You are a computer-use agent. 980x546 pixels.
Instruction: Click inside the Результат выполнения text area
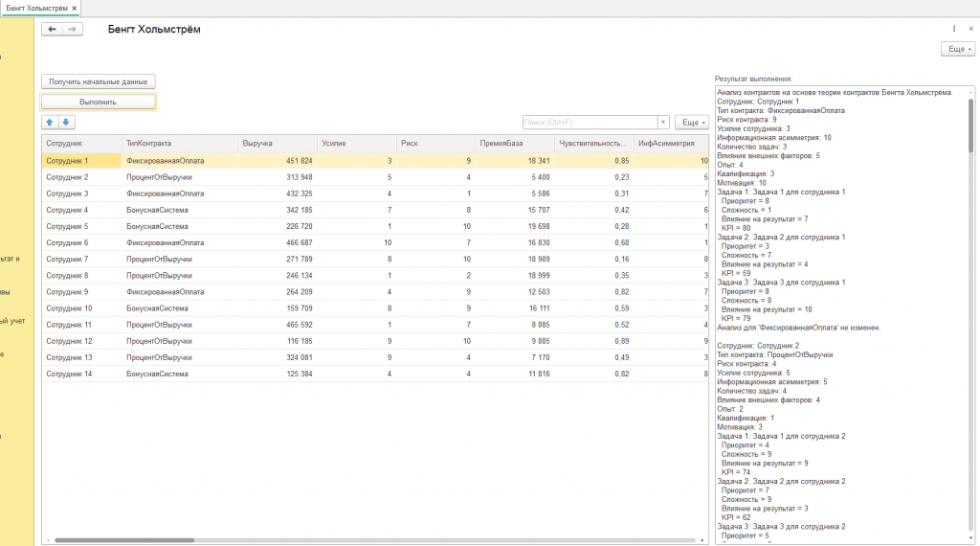(841, 314)
